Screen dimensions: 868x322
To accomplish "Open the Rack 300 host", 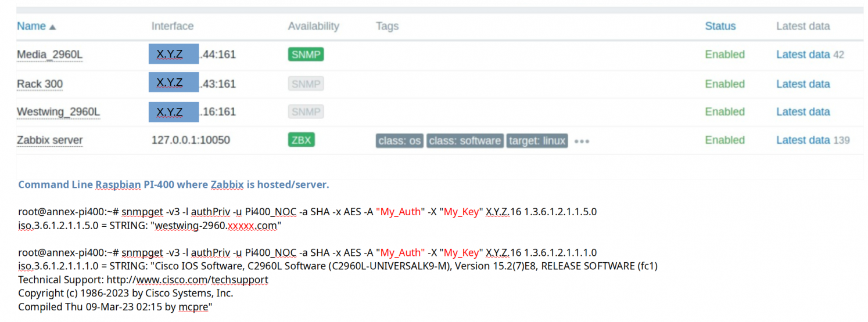I will tap(40, 84).
